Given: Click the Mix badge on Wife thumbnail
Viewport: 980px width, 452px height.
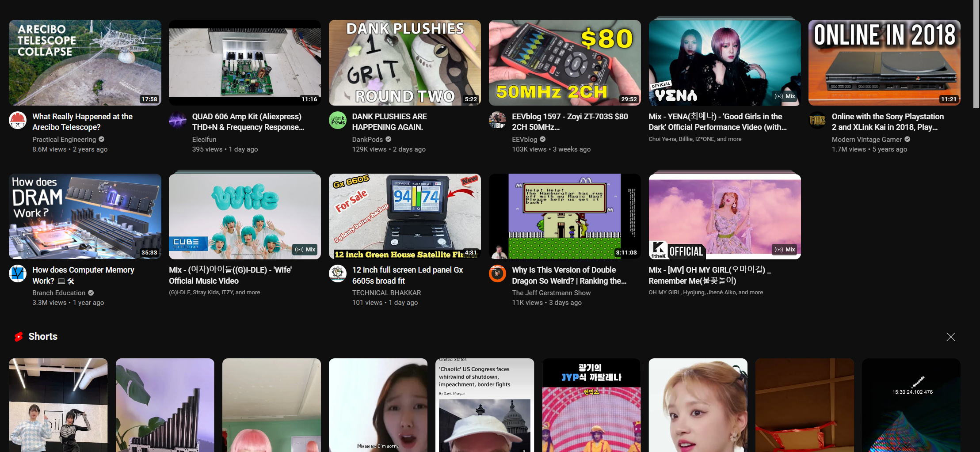Looking at the screenshot, I should point(305,250).
